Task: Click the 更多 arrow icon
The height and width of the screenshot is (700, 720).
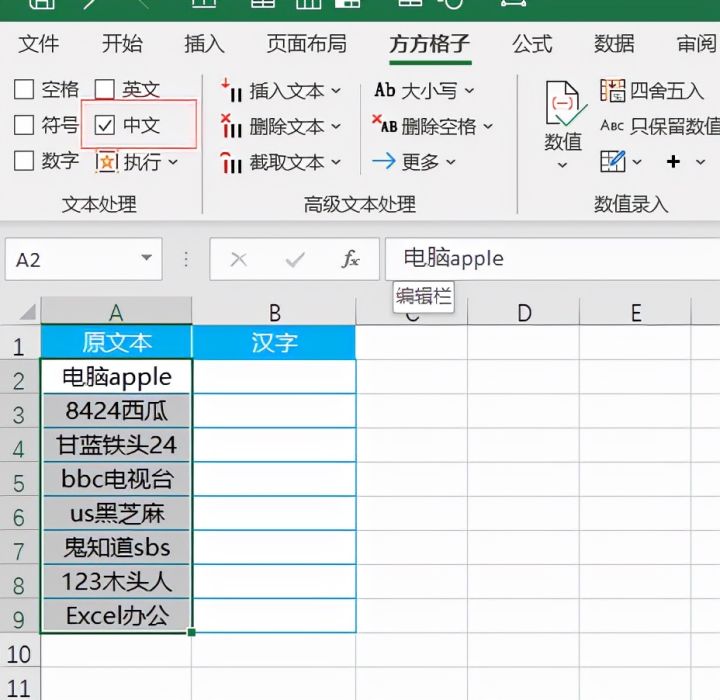Action: pos(384,161)
